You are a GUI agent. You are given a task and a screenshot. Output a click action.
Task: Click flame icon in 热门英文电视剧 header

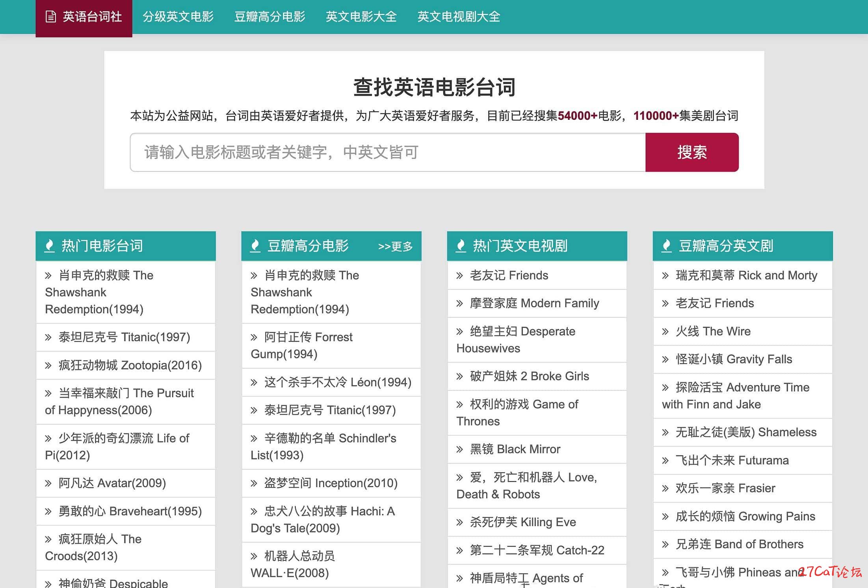461,246
